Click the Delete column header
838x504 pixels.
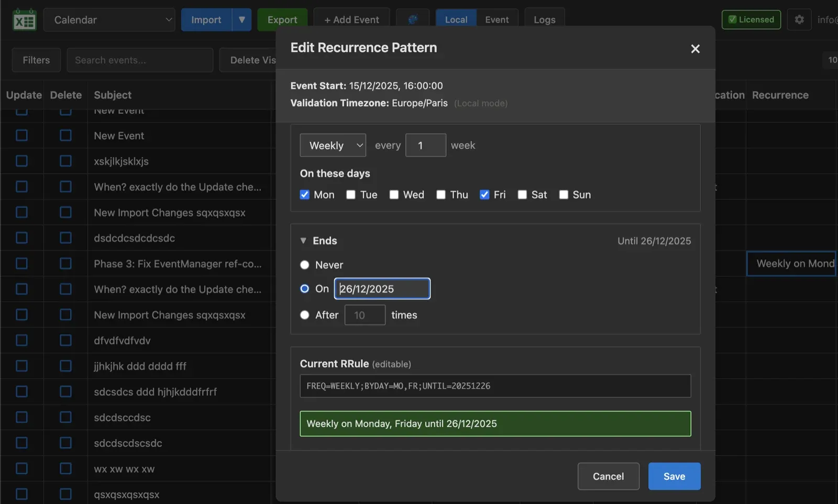point(66,95)
